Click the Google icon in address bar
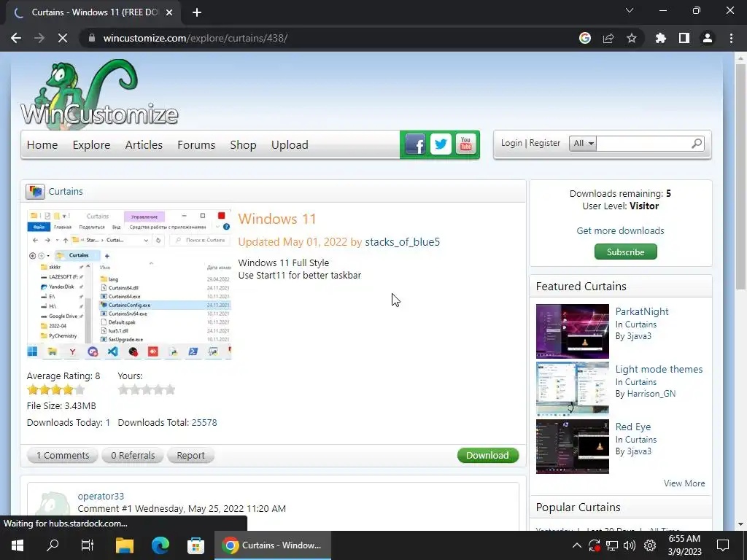 pyautogui.click(x=585, y=38)
